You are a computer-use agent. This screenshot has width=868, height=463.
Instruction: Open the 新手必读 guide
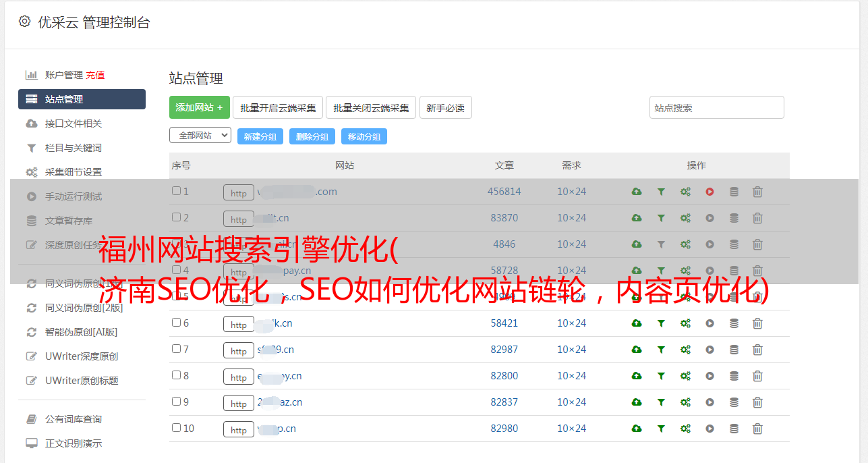445,107
